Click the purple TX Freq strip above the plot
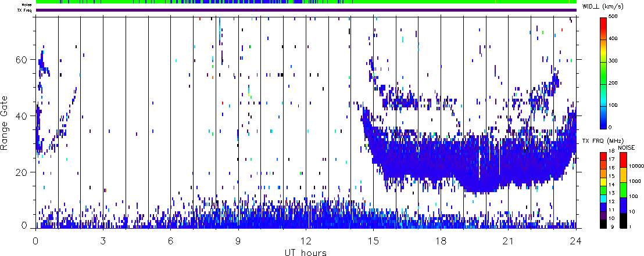The width and height of the screenshot is (644, 256). point(306,10)
